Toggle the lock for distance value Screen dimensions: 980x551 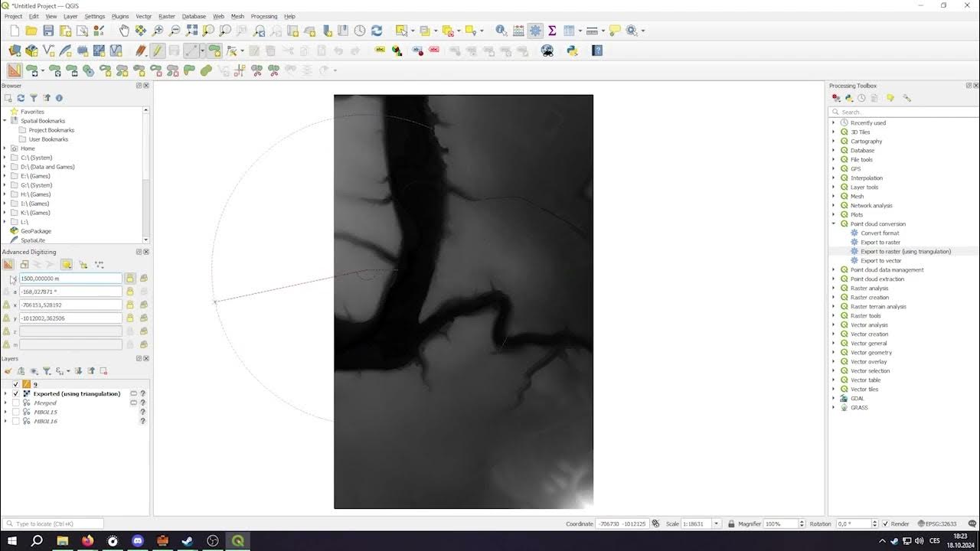point(130,279)
